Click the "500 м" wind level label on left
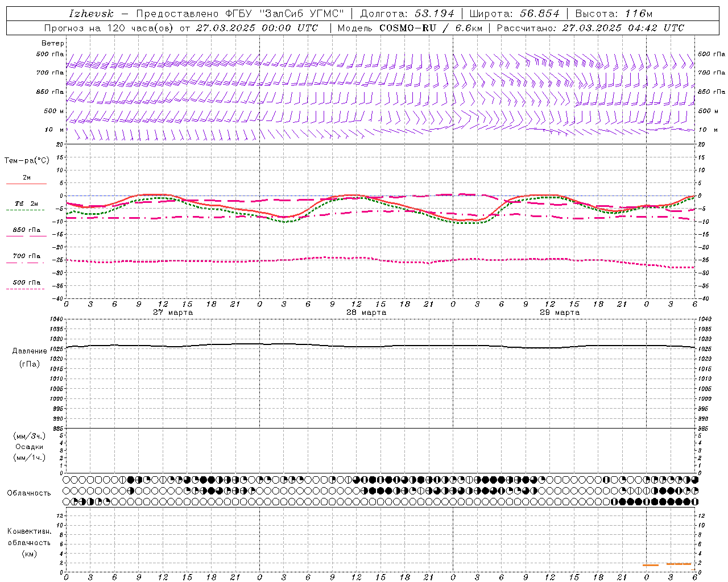This screenshot has width=728, height=582. [53, 111]
